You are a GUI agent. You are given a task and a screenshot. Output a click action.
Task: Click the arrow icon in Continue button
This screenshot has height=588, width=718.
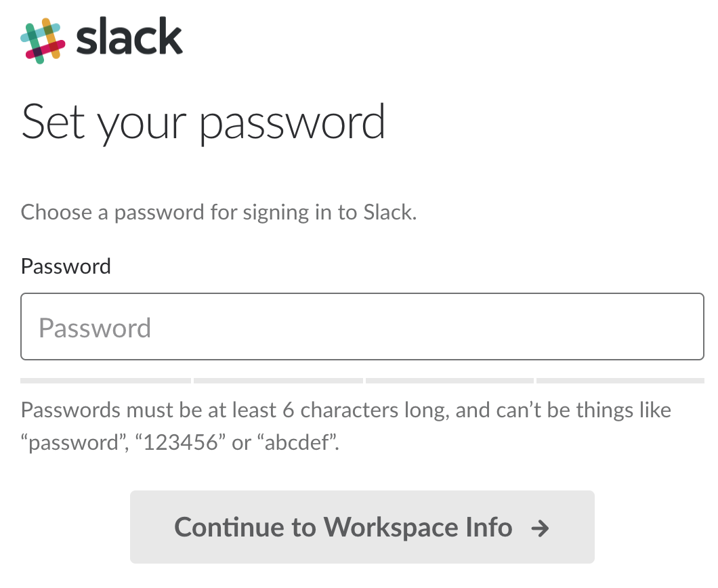point(540,528)
